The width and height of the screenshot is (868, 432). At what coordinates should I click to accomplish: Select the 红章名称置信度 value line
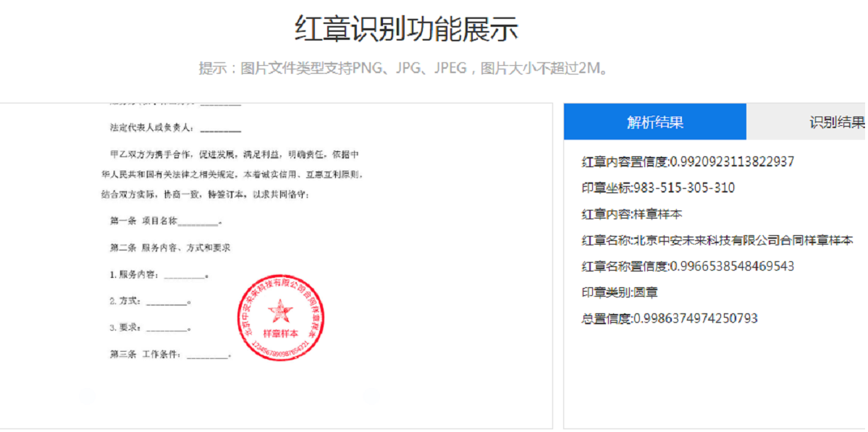pyautogui.click(x=688, y=266)
